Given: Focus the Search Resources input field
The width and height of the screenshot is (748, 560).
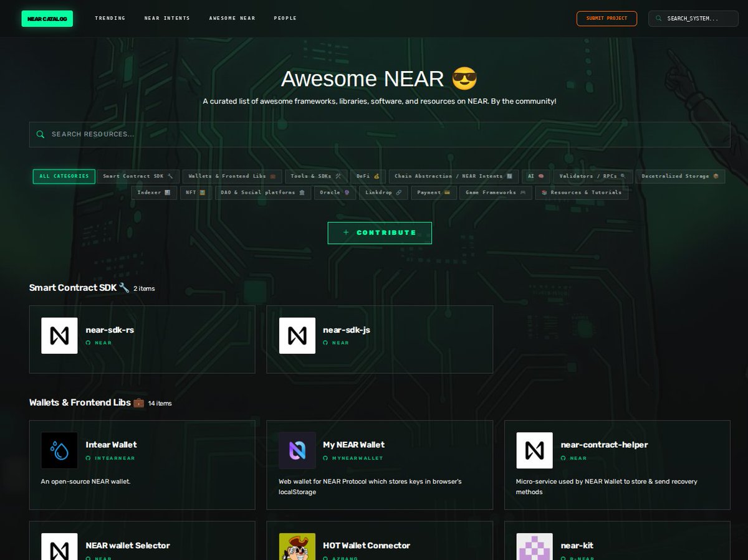Looking at the screenshot, I should [380, 135].
